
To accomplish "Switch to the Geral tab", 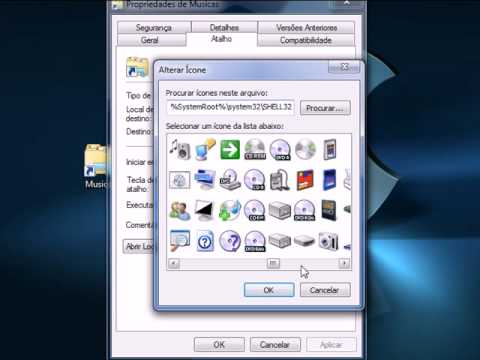I will (x=150, y=40).
